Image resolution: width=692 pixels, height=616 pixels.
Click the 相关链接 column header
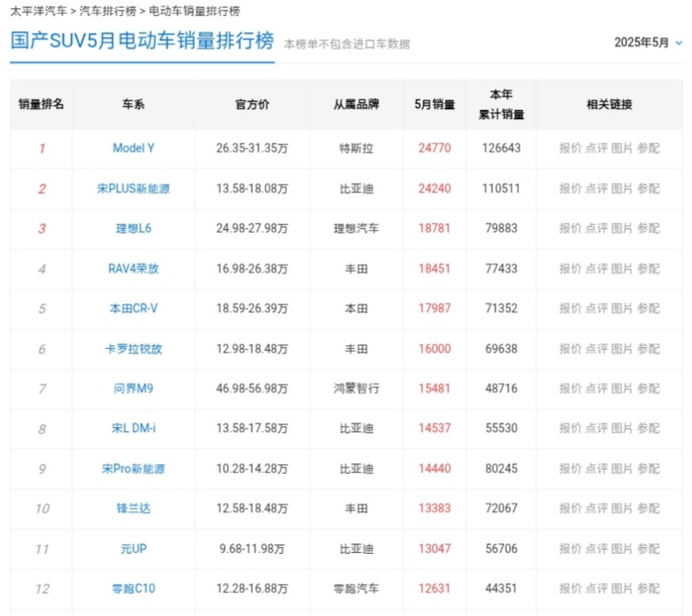click(x=609, y=104)
